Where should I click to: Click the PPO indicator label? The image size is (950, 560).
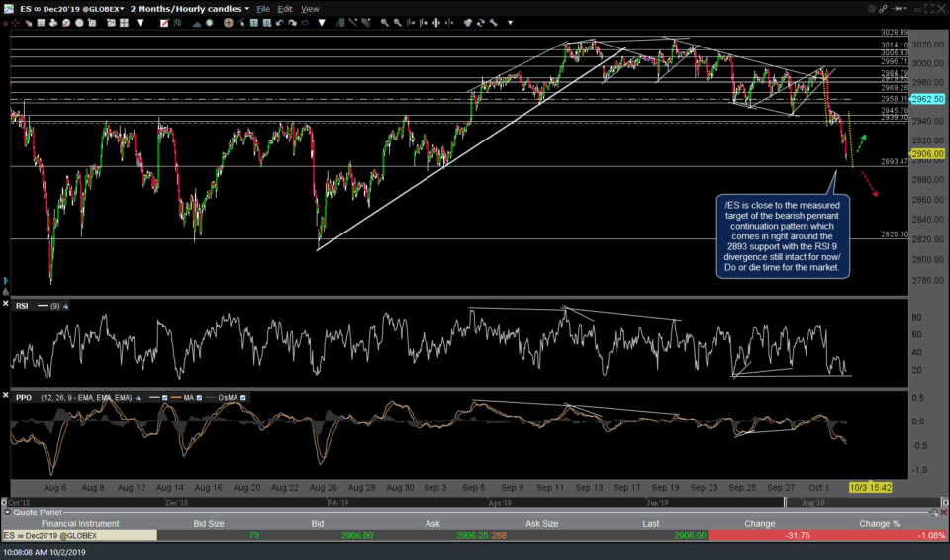[24, 398]
